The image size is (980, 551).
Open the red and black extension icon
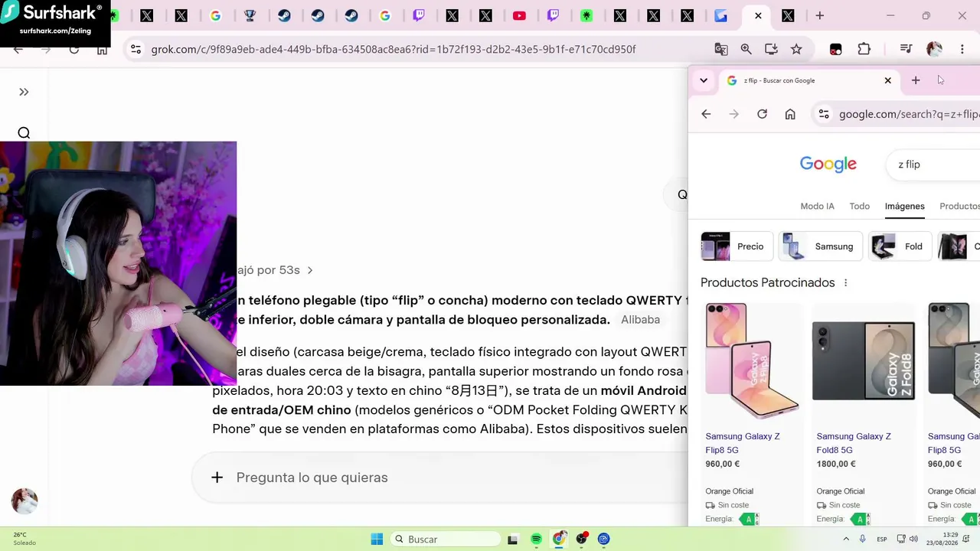(835, 49)
